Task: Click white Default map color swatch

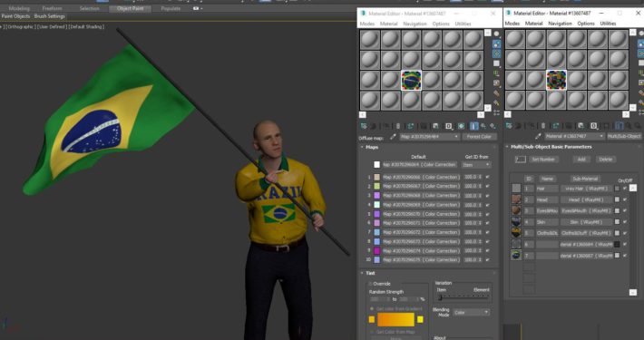Action: click(x=376, y=165)
